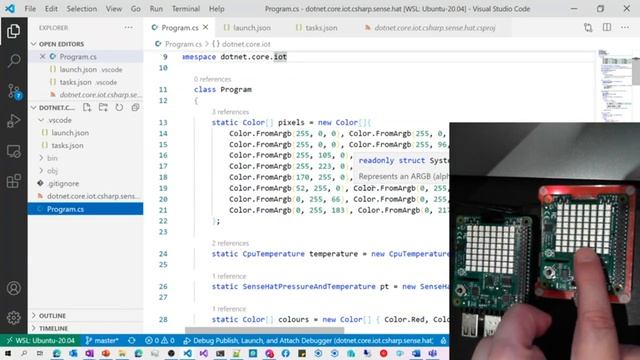Image resolution: width=640 pixels, height=360 pixels.
Task: Click the WSL: Ubuntu-20.04 remote indicator
Action: point(41,340)
